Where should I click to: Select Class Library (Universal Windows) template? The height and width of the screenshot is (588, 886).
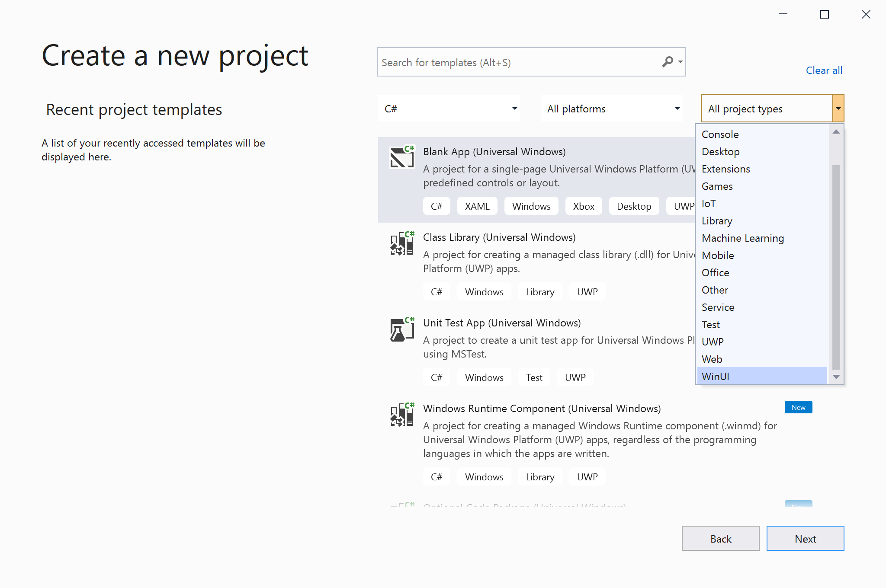click(536, 265)
